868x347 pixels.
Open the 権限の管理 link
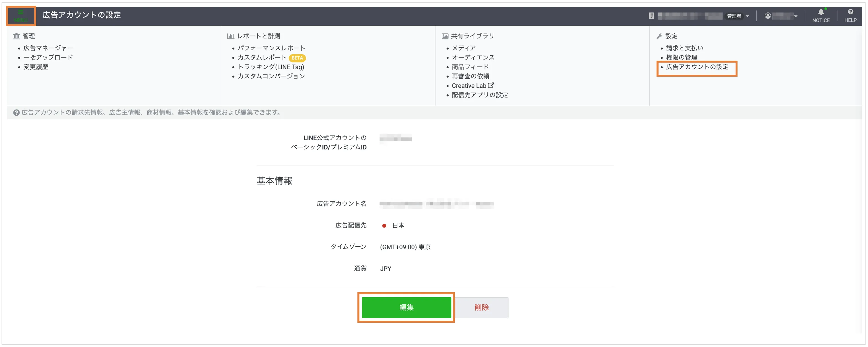click(x=682, y=57)
